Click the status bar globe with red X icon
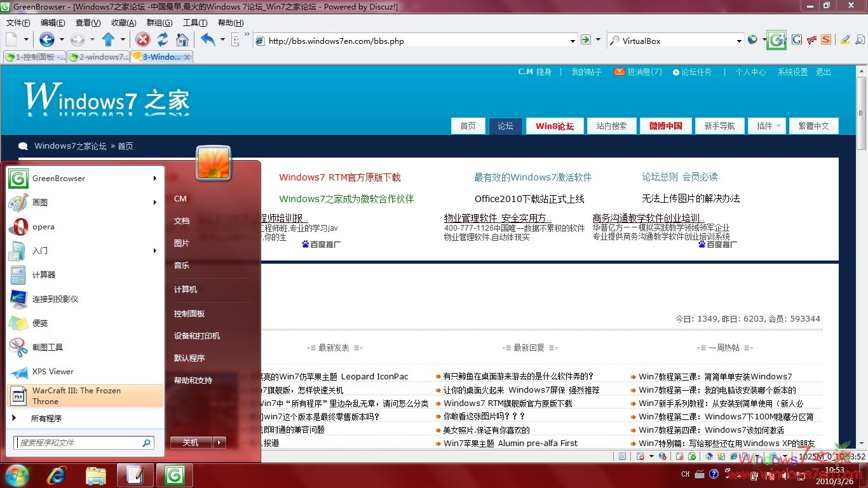The image size is (868, 488). pyautogui.click(x=663, y=456)
